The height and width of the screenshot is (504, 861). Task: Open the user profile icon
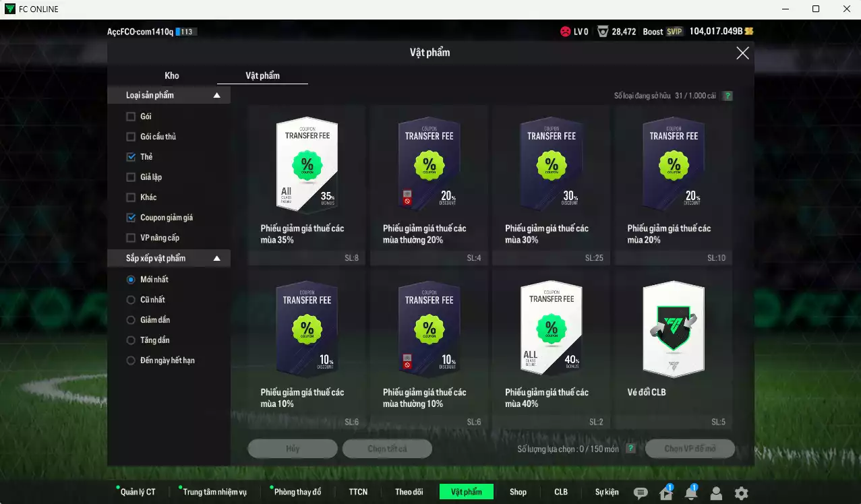(716, 493)
